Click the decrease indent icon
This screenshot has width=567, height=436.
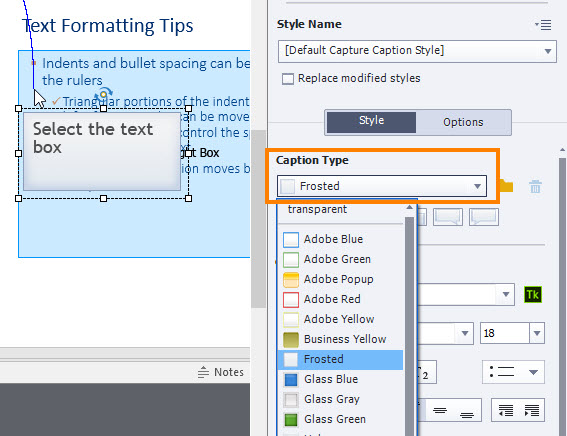pyautogui.click(x=506, y=410)
